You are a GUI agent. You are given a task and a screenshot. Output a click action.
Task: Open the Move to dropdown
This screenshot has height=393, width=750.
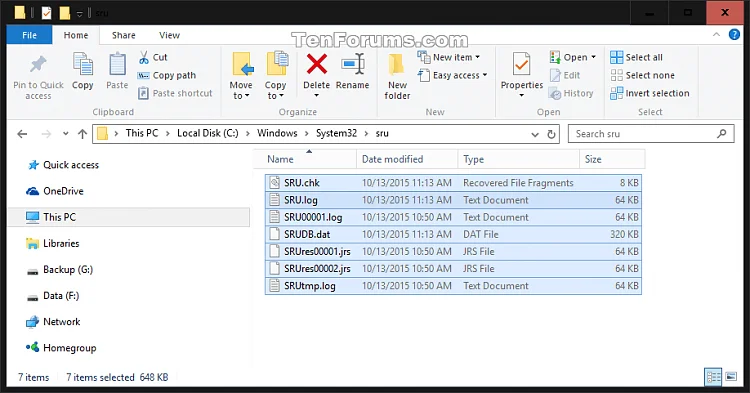pos(241,90)
